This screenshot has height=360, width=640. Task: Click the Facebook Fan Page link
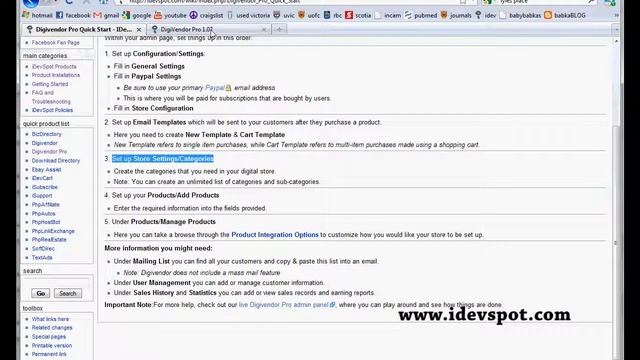56,42
